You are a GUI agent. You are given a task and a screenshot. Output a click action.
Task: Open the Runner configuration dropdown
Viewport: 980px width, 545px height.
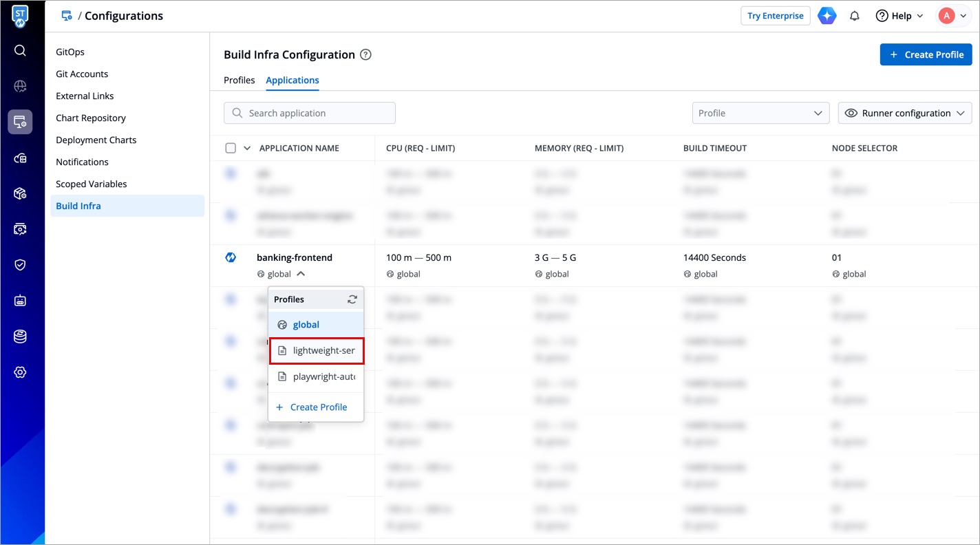904,113
